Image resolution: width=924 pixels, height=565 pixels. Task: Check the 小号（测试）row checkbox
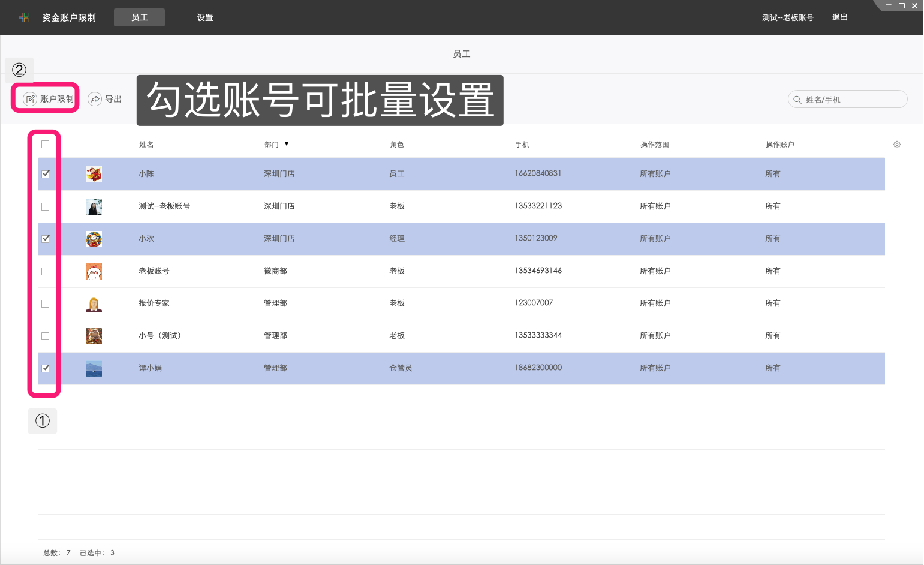point(45,336)
